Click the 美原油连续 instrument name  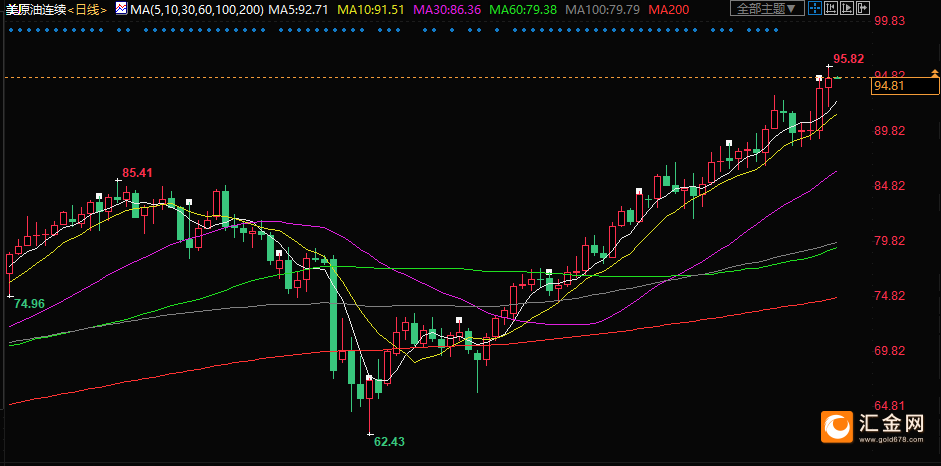click(x=34, y=10)
